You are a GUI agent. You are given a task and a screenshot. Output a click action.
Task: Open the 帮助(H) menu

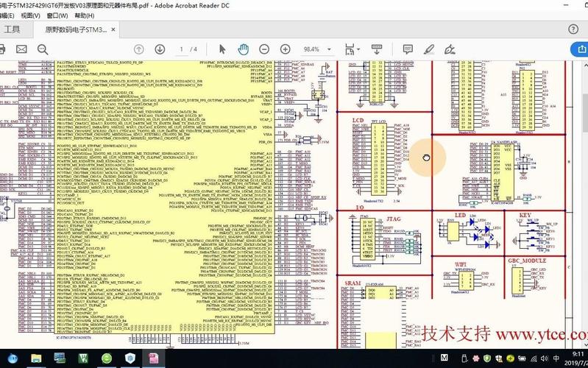tap(85, 15)
